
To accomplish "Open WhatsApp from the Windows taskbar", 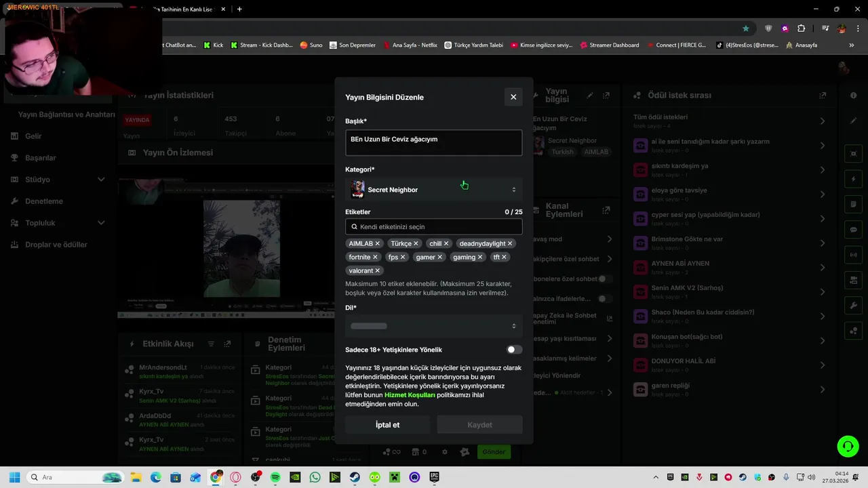I will pyautogui.click(x=315, y=477).
